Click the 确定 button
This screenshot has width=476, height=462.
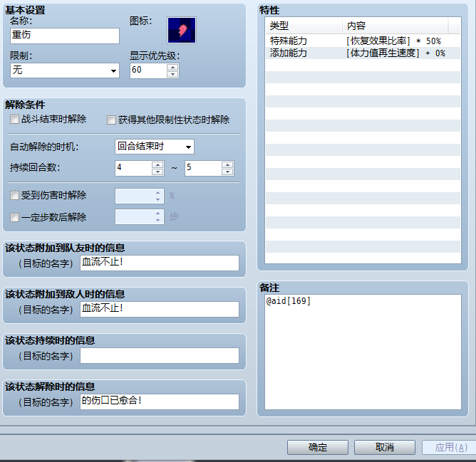tap(318, 448)
